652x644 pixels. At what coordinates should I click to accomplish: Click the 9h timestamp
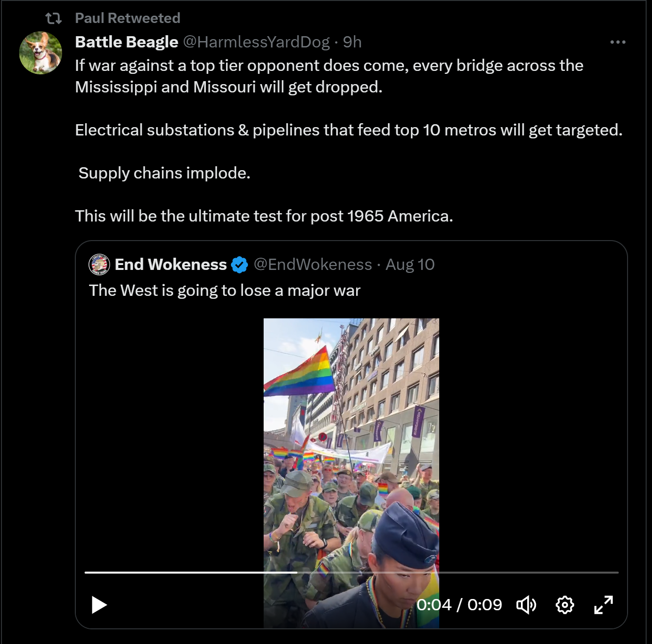[352, 42]
